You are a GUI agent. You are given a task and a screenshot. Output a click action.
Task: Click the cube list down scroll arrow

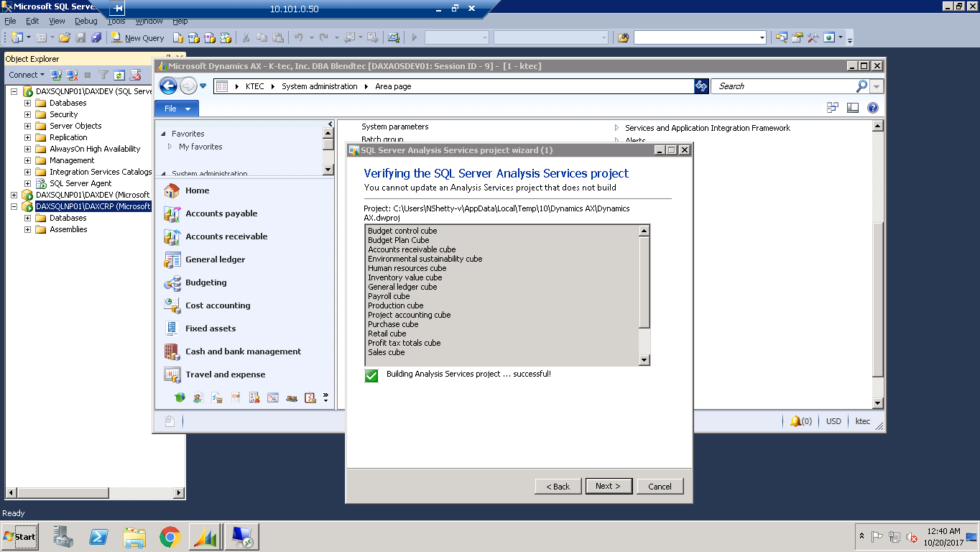(x=644, y=360)
